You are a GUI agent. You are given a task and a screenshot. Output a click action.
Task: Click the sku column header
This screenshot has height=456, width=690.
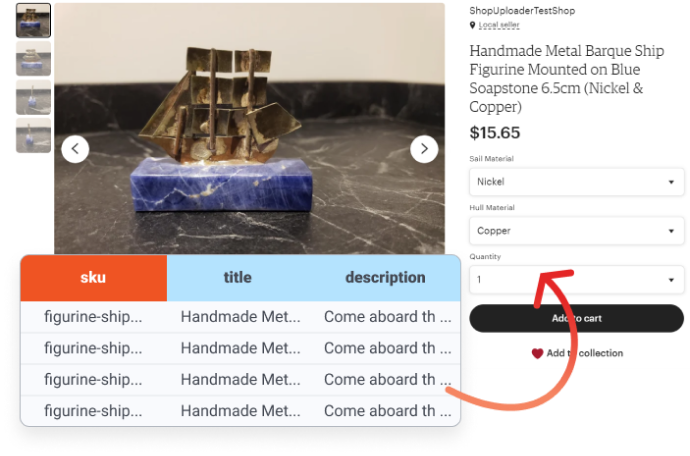click(93, 278)
